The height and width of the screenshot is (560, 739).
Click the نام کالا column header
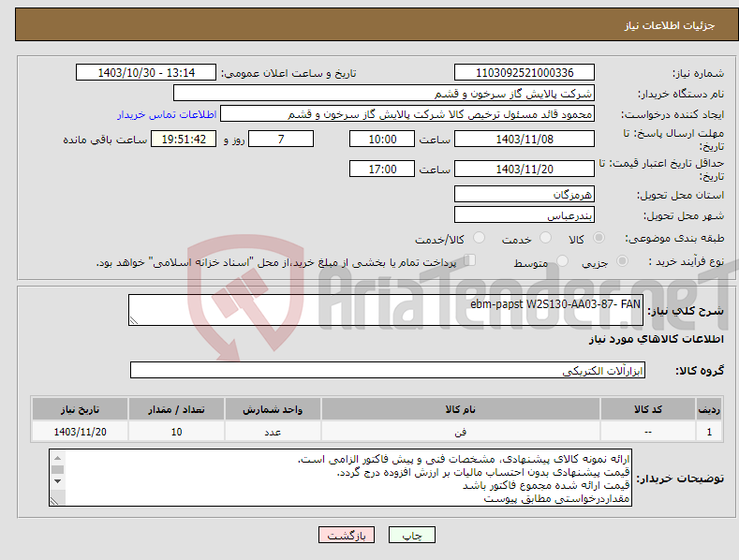pyautogui.click(x=461, y=409)
